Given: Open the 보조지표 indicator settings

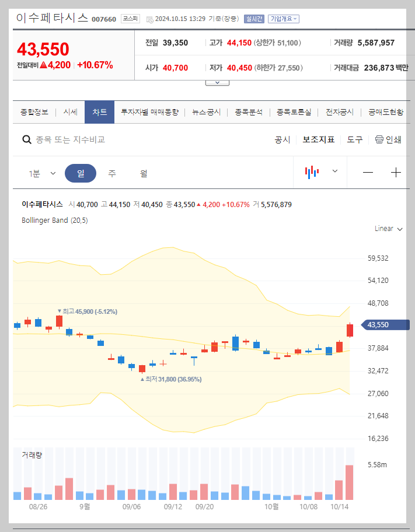Looking at the screenshot, I should pyautogui.click(x=318, y=139).
